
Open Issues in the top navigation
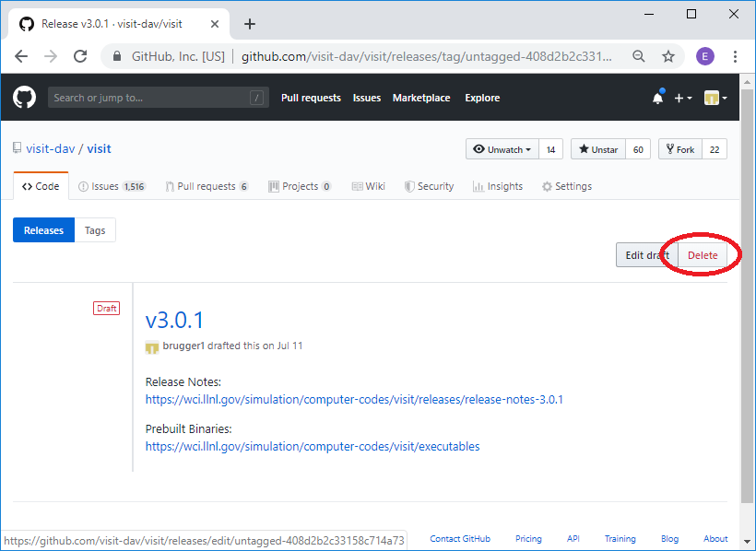pos(366,98)
